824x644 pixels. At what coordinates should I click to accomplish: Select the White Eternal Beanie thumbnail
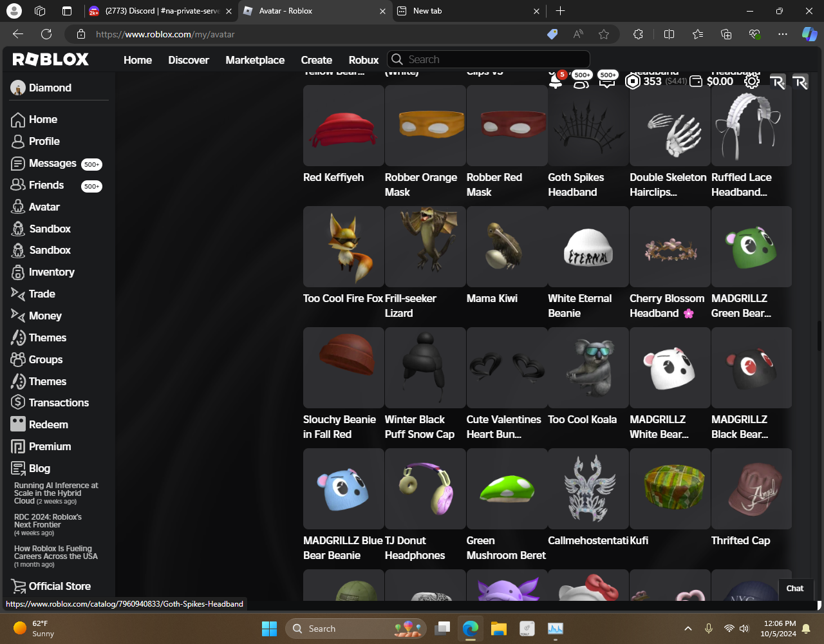click(588, 247)
